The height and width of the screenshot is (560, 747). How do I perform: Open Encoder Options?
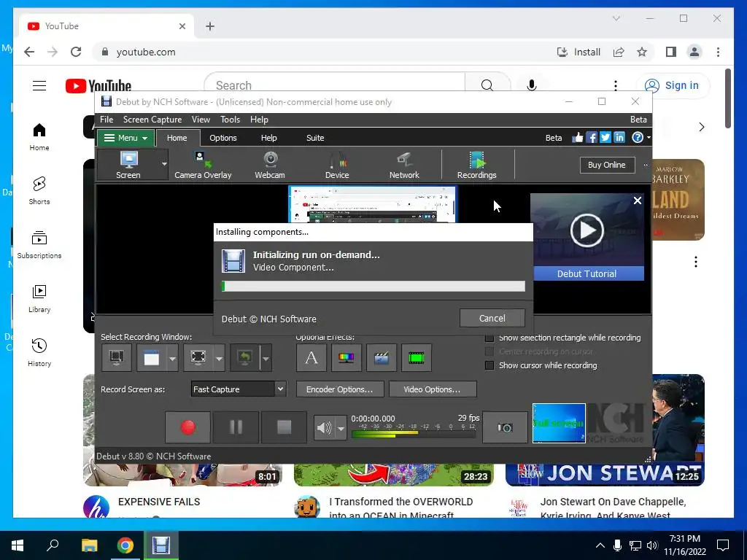click(x=340, y=389)
